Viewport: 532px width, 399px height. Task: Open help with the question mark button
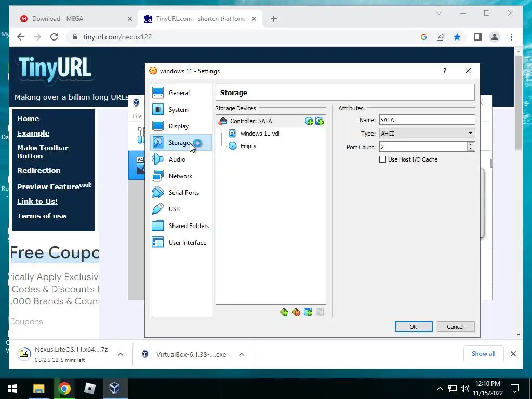point(445,71)
